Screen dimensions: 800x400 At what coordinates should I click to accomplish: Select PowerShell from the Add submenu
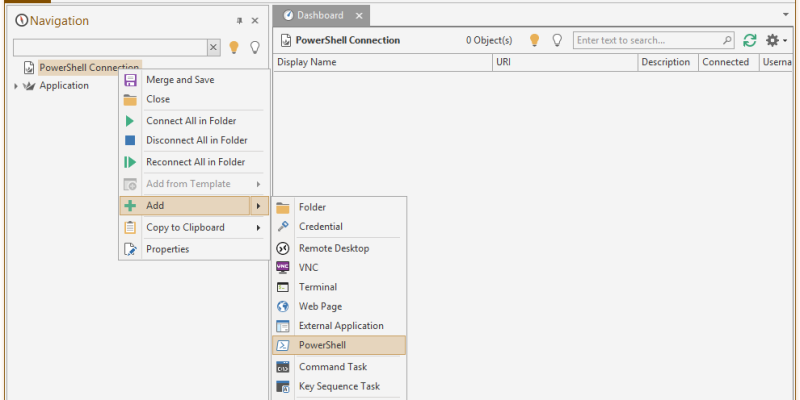322,345
